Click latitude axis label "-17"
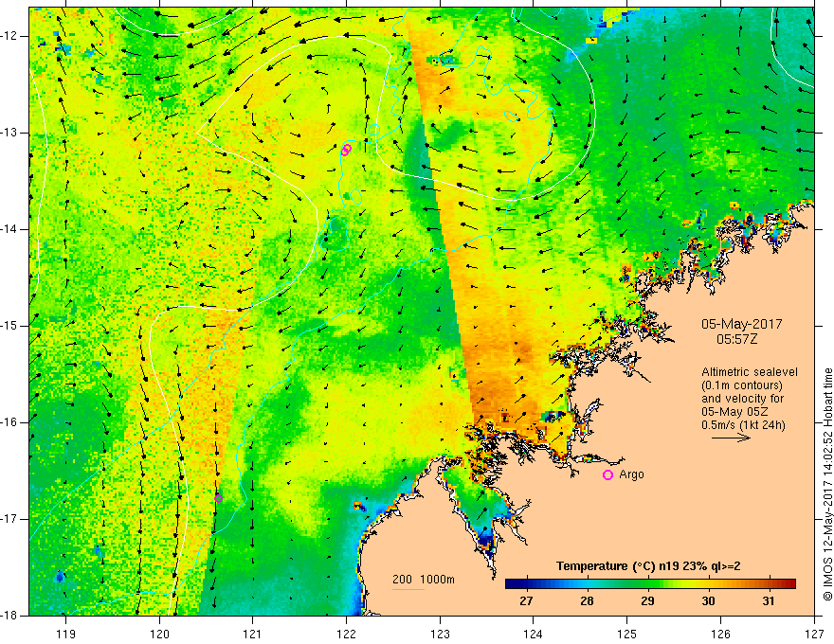 pyautogui.click(x=9, y=519)
